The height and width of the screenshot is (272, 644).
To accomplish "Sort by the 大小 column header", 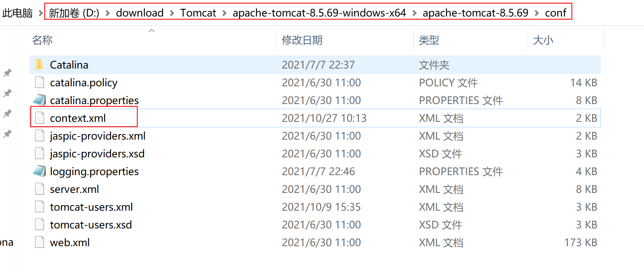I will coord(543,40).
